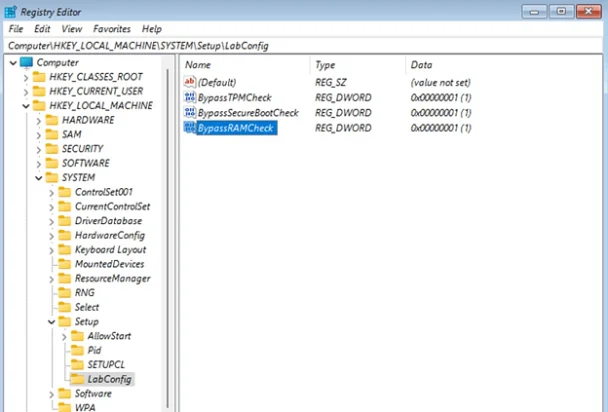Expand the lowercase Software key arrow
This screenshot has height=412, width=608.
[51, 394]
